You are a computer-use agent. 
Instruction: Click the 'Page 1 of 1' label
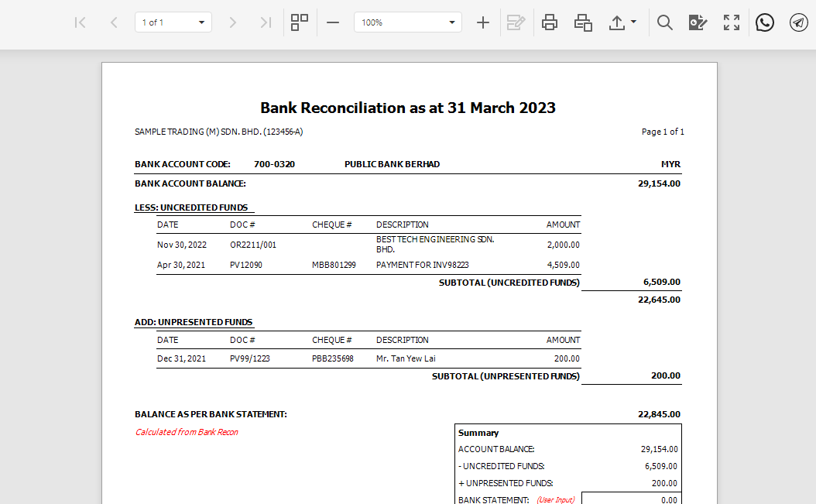[663, 132]
